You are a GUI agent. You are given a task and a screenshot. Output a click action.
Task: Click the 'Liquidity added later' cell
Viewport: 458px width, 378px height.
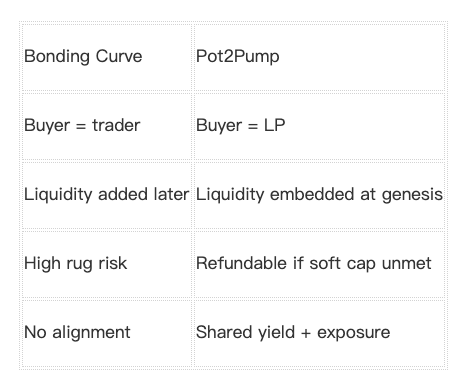tap(107, 195)
